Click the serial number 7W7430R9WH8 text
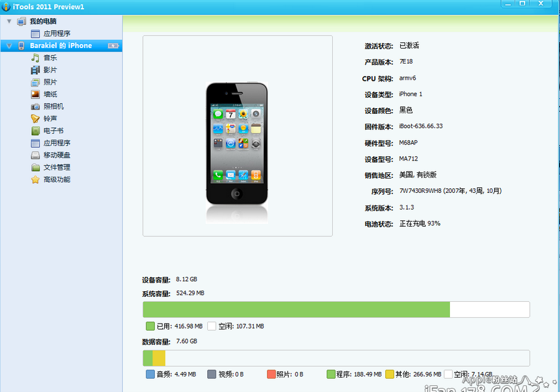Viewport: 560px width, 392px height. (421, 191)
